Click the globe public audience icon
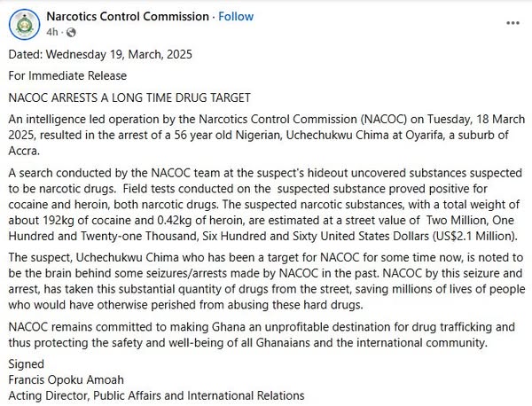The width and height of the screenshot is (532, 406). [71, 33]
